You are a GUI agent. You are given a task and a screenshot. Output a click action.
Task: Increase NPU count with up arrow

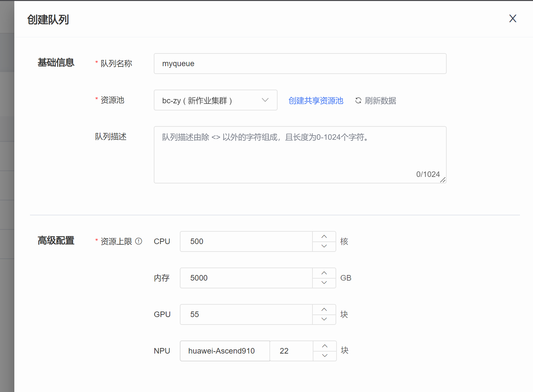click(325, 346)
